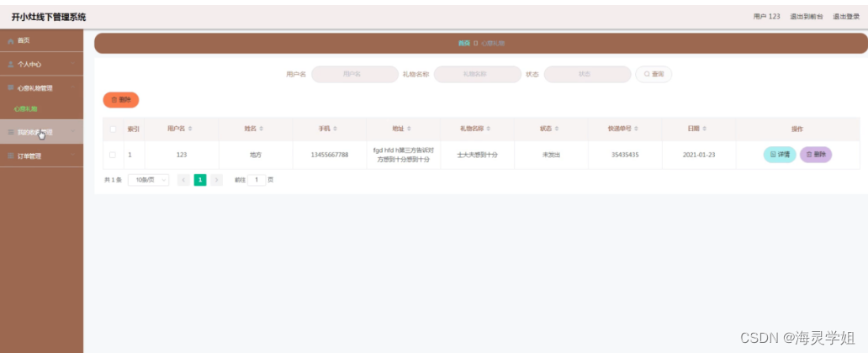Go to previous page arrow
The width and height of the screenshot is (868, 353).
tap(184, 180)
